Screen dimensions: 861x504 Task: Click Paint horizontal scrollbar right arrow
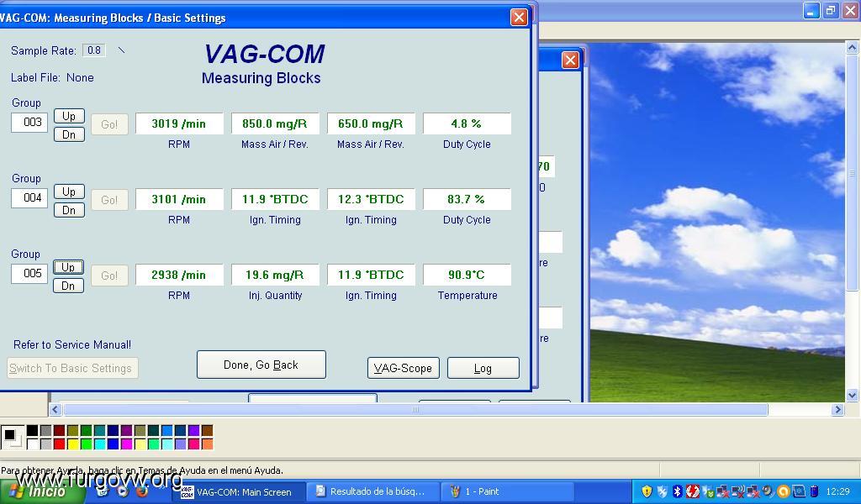coord(837,409)
